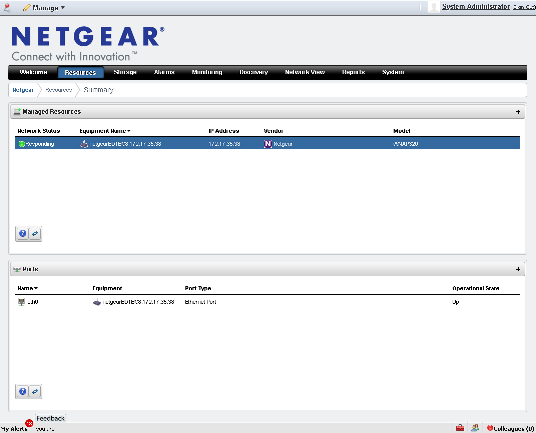Open the Network View tab
The image size is (536, 433).
tap(305, 72)
